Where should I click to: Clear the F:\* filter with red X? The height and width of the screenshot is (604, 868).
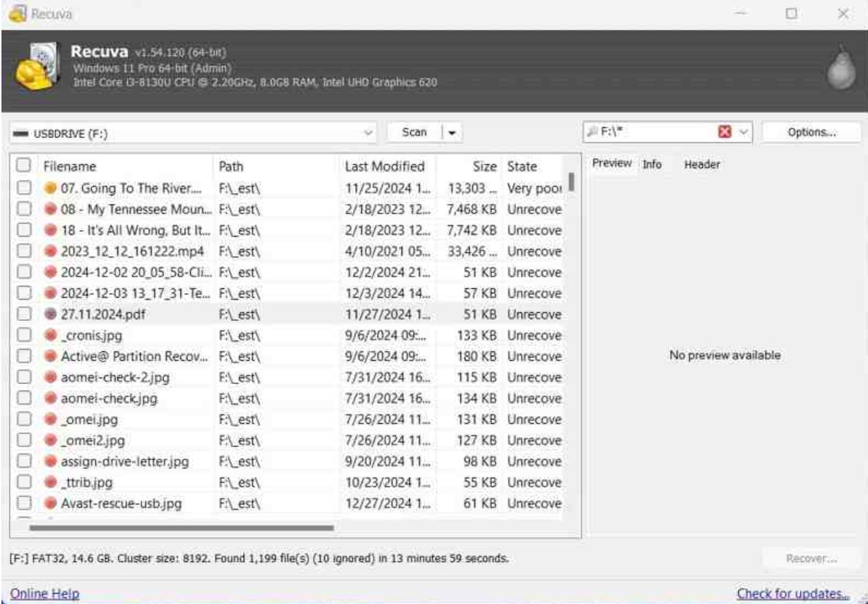724,131
